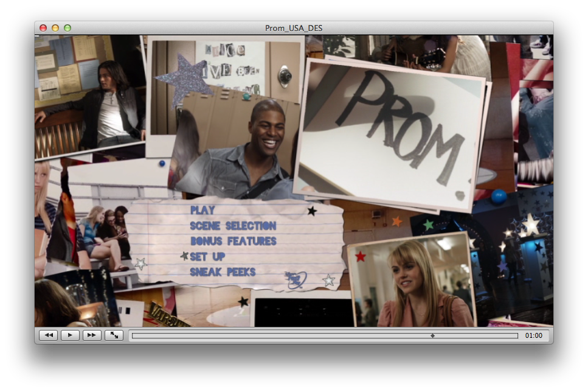Screen dimensions: 588x392
Task: Click the playhead marker on the timeline
Action: [432, 335]
